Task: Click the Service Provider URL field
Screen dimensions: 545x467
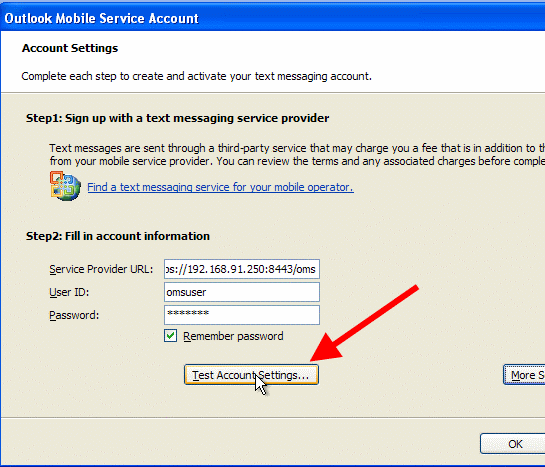Action: pyautogui.click(x=242, y=269)
